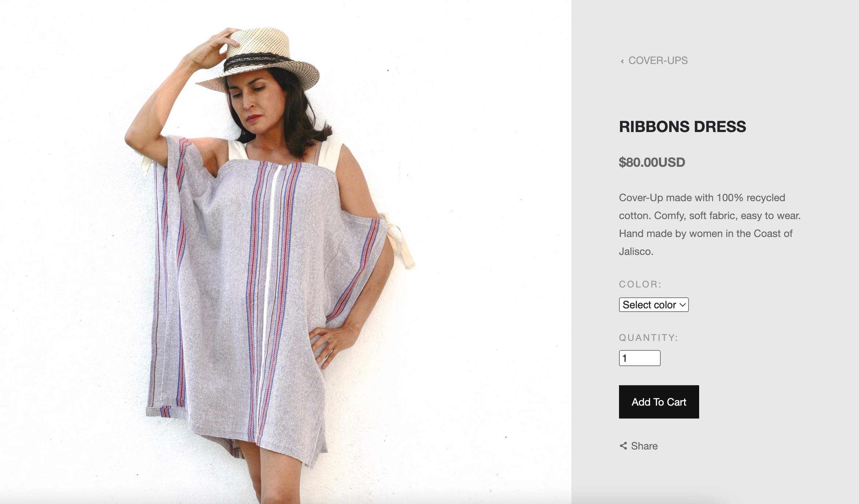Click the arrow on the color selector
This screenshot has height=504, width=859.
pos(682,305)
